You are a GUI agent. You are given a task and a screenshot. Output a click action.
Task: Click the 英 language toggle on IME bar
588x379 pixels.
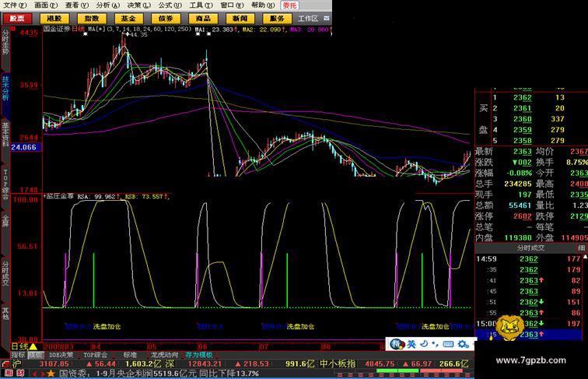pyautogui.click(x=411, y=344)
